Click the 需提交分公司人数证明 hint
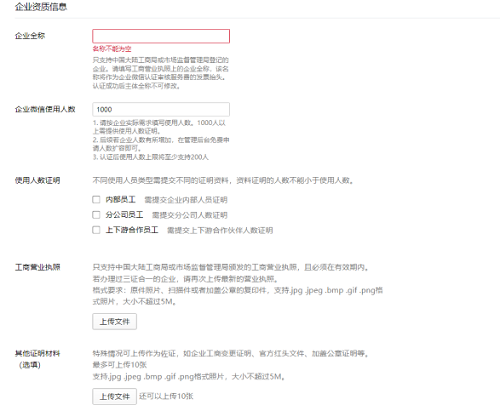This screenshot has height=405, width=500. click(190, 215)
